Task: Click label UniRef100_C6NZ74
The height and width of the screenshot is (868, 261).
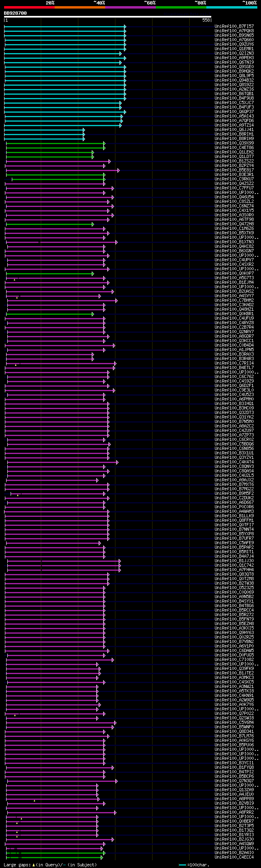Action: tap(234, 206)
